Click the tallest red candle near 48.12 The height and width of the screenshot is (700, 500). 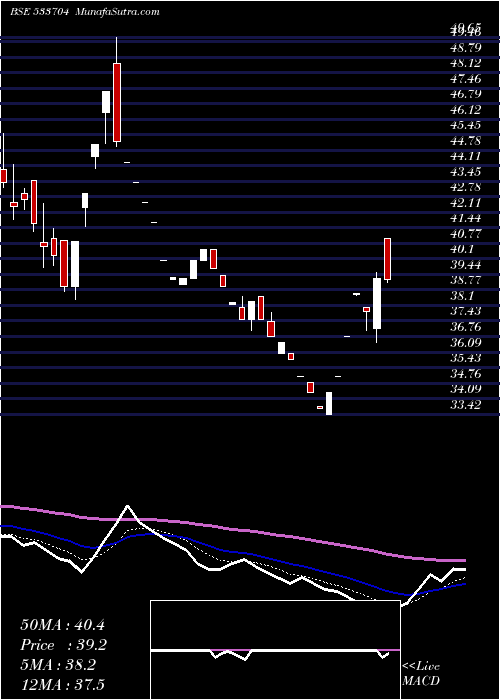pyautogui.click(x=117, y=102)
